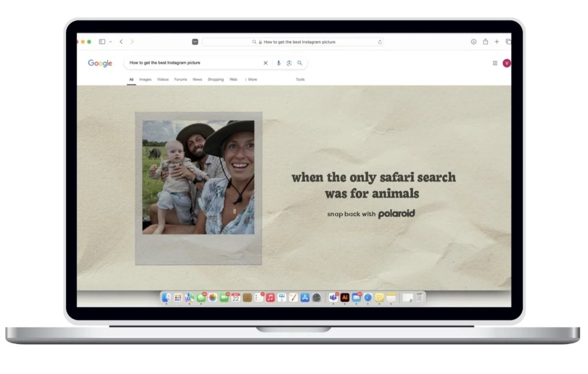Show the tab overview icon

[x=508, y=42]
